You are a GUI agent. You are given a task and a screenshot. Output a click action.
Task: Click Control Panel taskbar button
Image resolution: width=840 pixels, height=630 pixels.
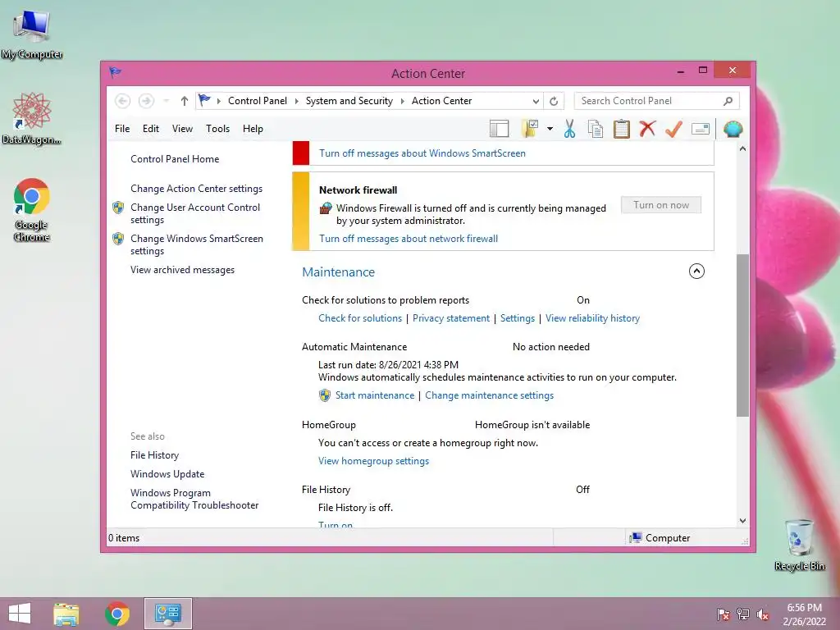pyautogui.click(x=168, y=614)
